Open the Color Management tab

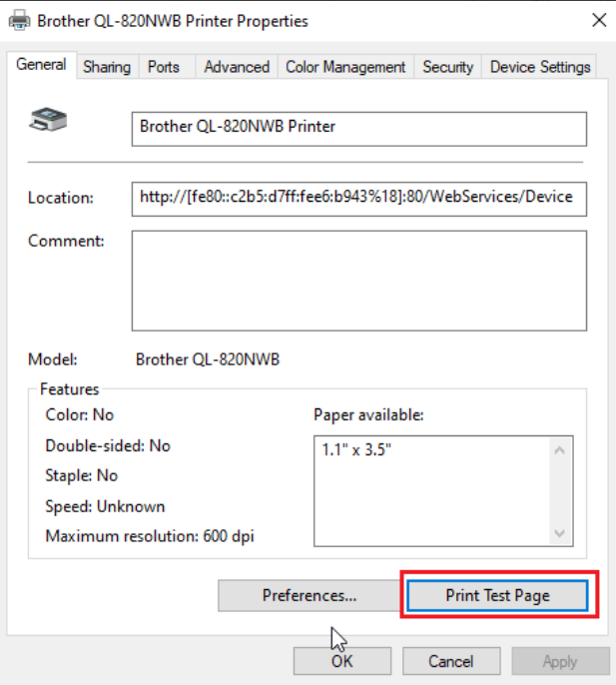pos(345,67)
